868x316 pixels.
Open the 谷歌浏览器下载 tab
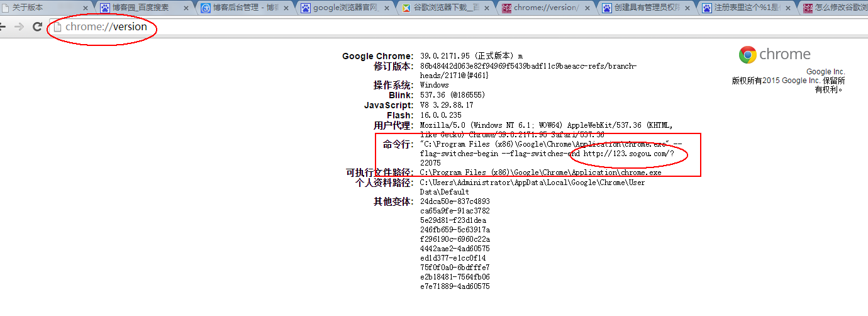[x=446, y=8]
